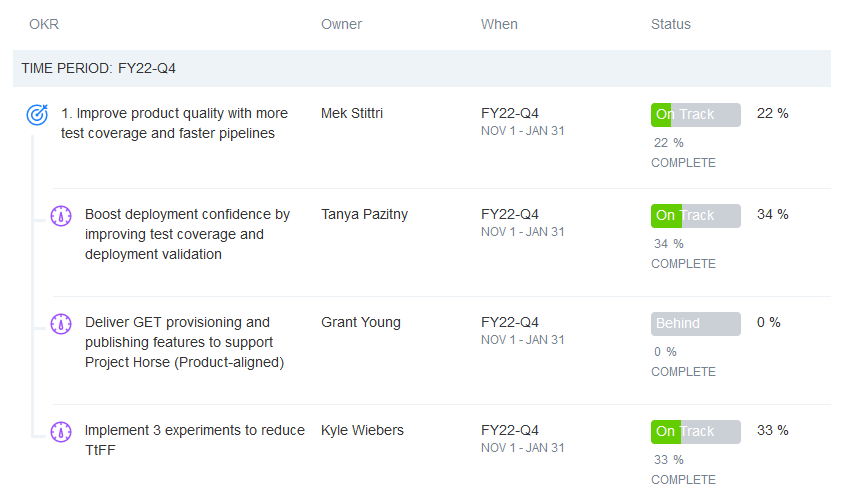Sort by the OKR column header
Viewport: 851px width, 498px height.
pos(43,24)
